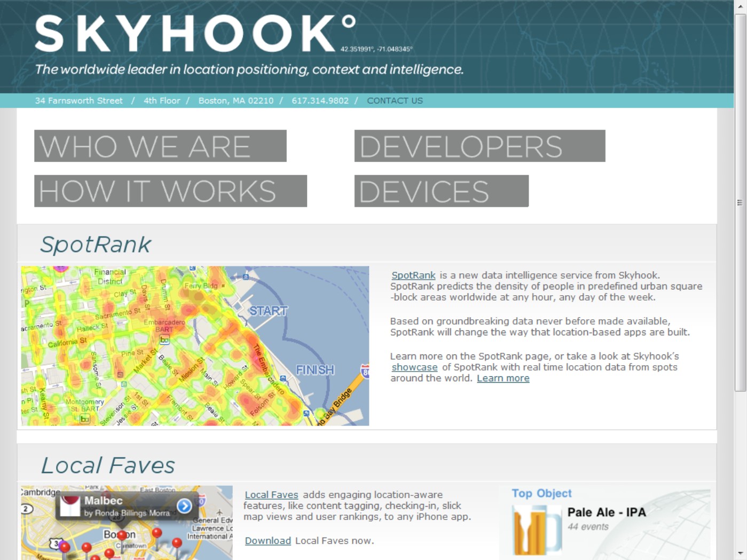Screen dimensions: 747x560
Task: Go to the DEVICES section
Action: (442, 191)
